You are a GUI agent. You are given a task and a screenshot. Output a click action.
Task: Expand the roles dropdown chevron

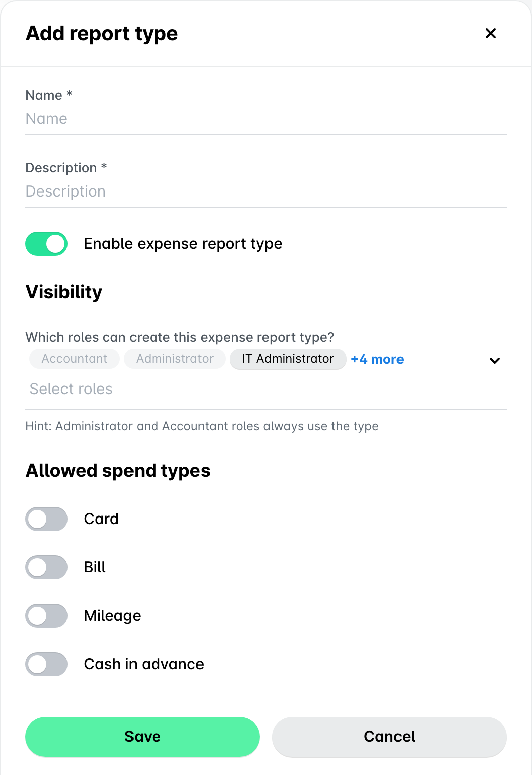pos(495,360)
